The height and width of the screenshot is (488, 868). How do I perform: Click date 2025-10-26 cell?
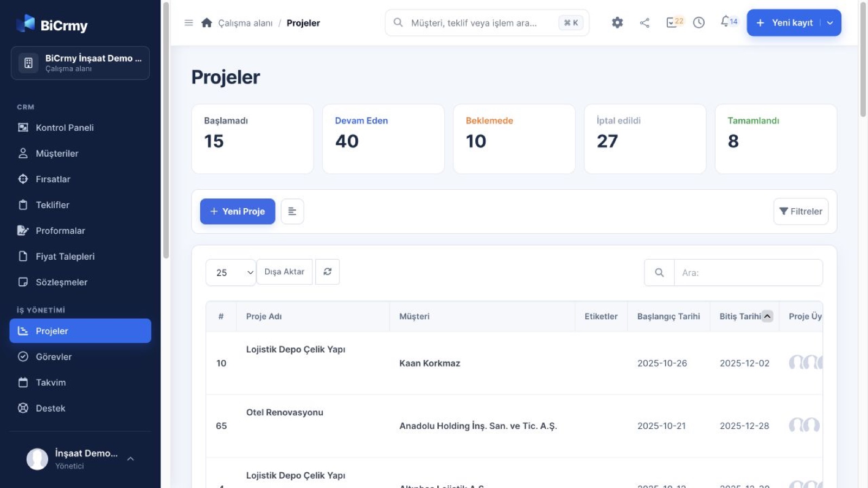(662, 363)
